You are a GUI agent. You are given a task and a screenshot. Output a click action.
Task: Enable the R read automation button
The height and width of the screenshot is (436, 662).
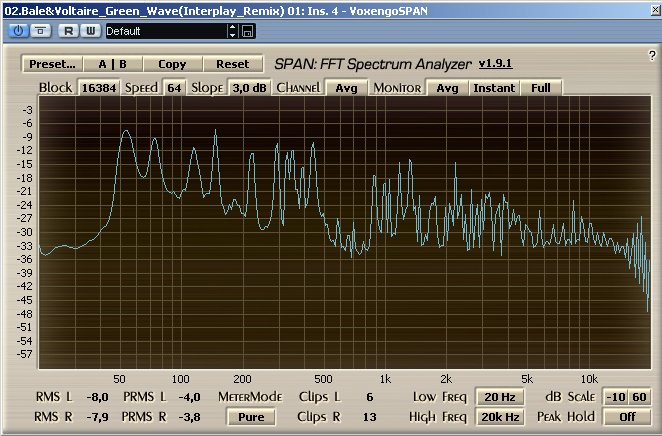(68, 31)
